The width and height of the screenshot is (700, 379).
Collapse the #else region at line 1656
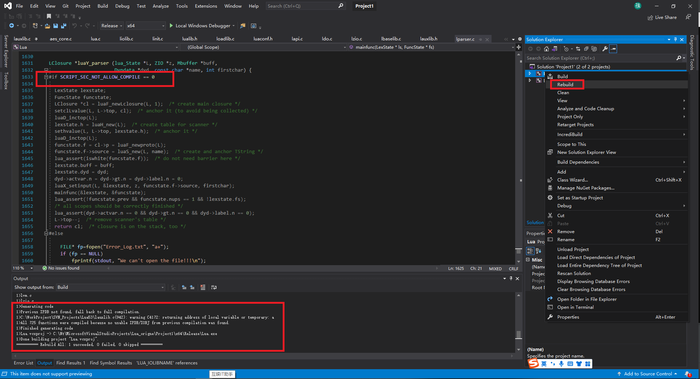pyautogui.click(x=46, y=233)
